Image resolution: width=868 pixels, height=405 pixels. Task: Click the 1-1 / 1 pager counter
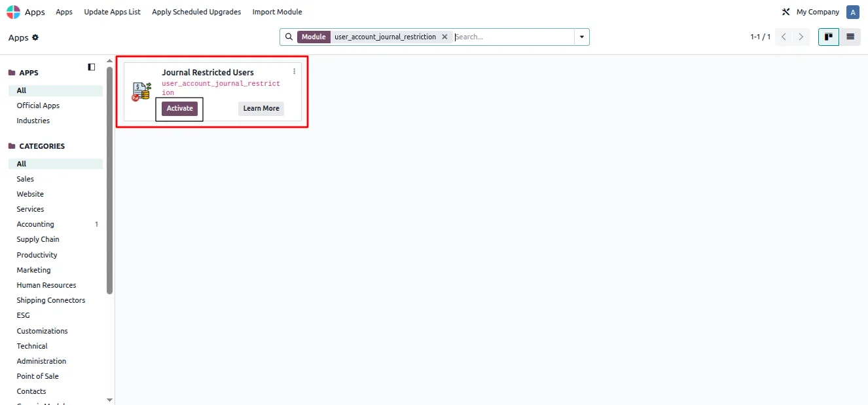(760, 37)
